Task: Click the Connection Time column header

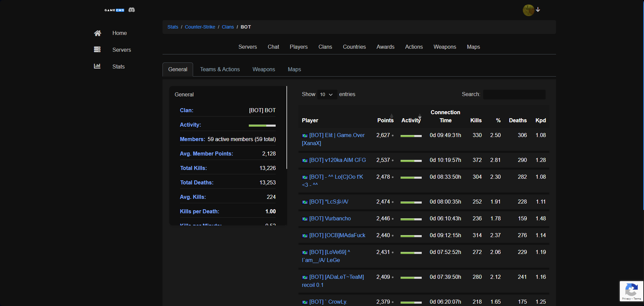Action: (x=445, y=116)
